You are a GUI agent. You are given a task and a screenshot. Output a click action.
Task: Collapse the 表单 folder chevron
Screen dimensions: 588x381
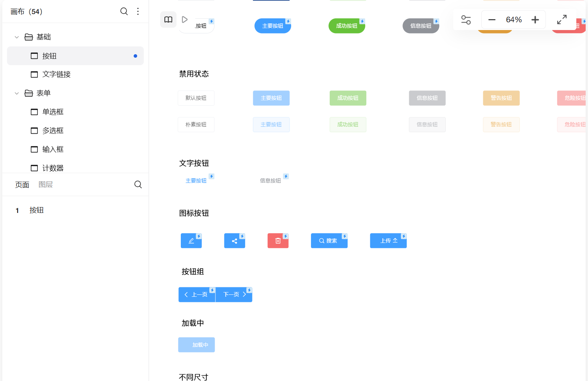[x=17, y=93]
